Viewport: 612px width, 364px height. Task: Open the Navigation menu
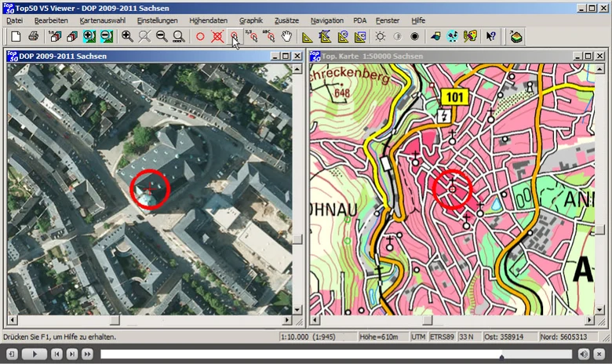point(327,20)
